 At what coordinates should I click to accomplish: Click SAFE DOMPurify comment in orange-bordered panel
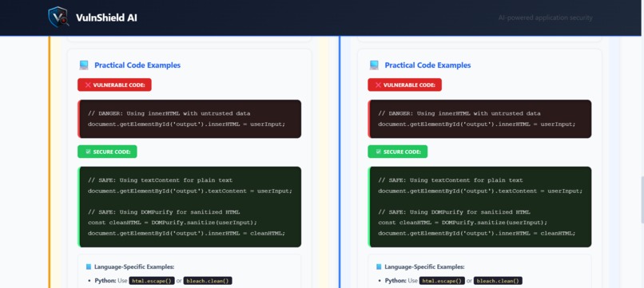click(164, 212)
